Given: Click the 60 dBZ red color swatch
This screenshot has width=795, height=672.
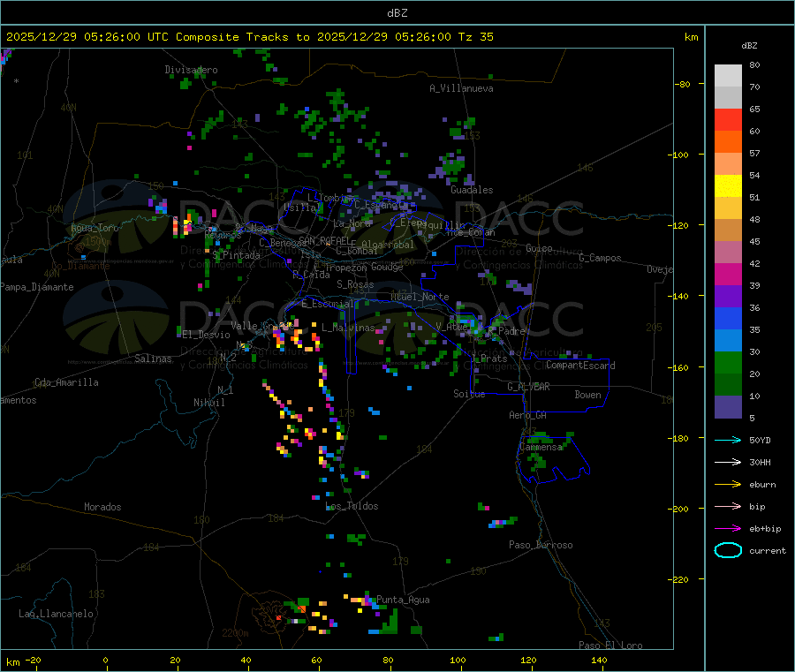Looking at the screenshot, I should 728,119.
